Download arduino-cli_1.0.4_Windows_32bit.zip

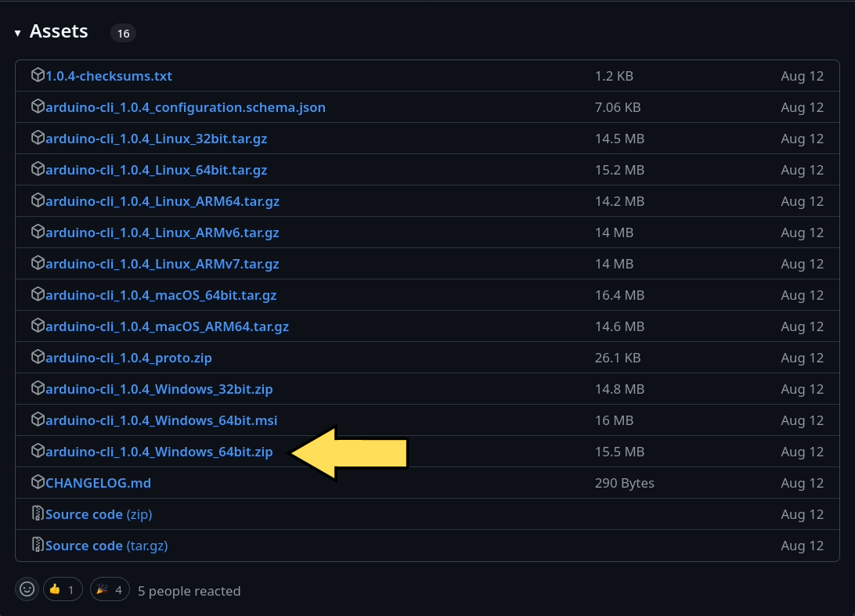(159, 389)
